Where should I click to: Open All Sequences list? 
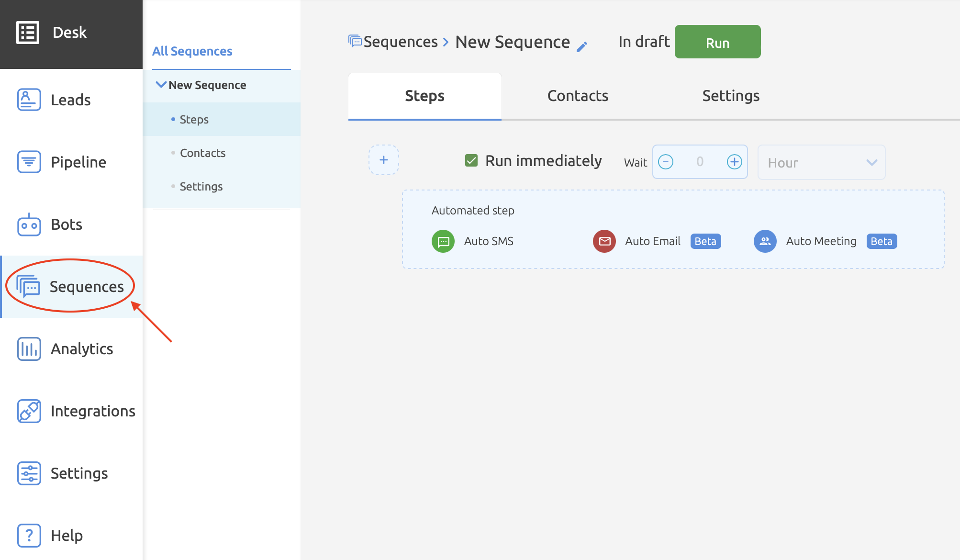(x=192, y=51)
